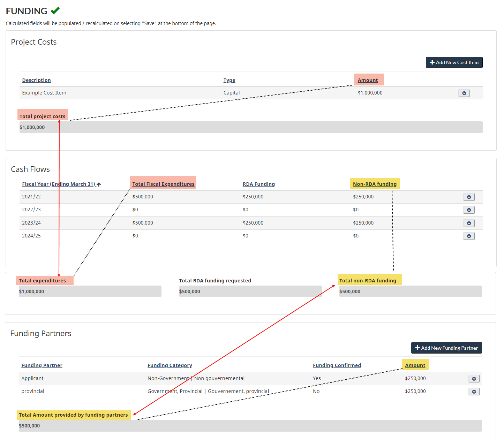Click the Total project costs field
The height and width of the screenshot is (440, 504).
click(251, 127)
